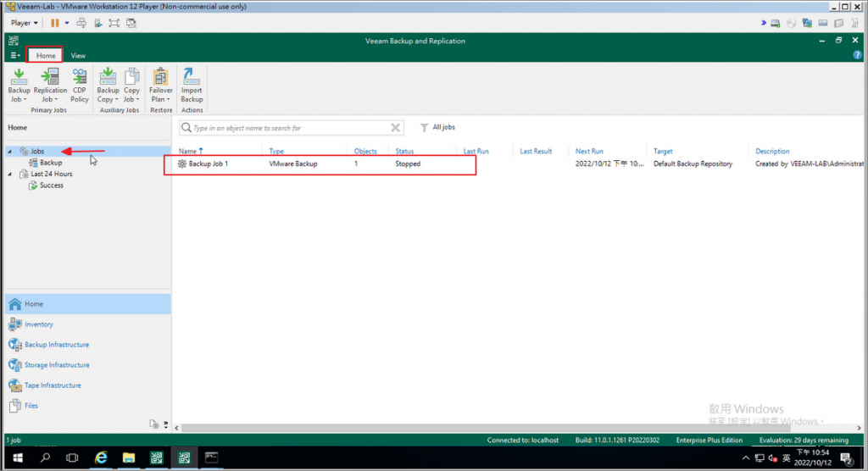Screen dimensions: 868x471
Task: Switch to the Home ribbon tab
Action: [x=46, y=55]
